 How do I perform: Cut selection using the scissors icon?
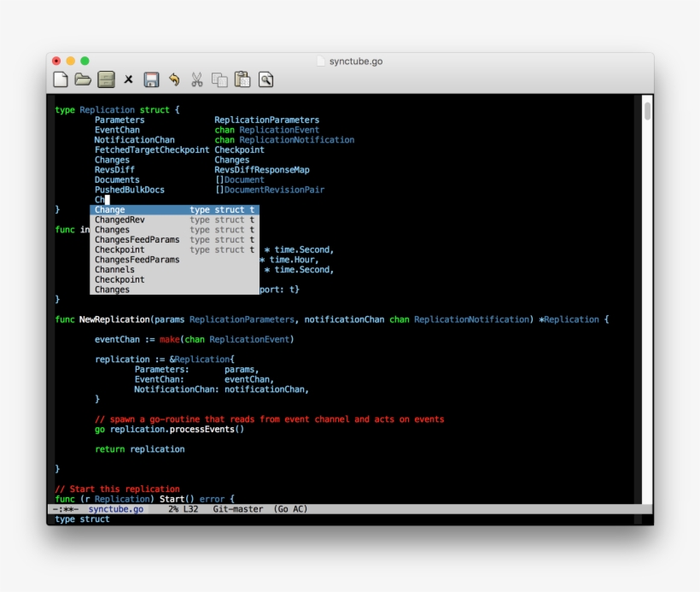coord(196,79)
